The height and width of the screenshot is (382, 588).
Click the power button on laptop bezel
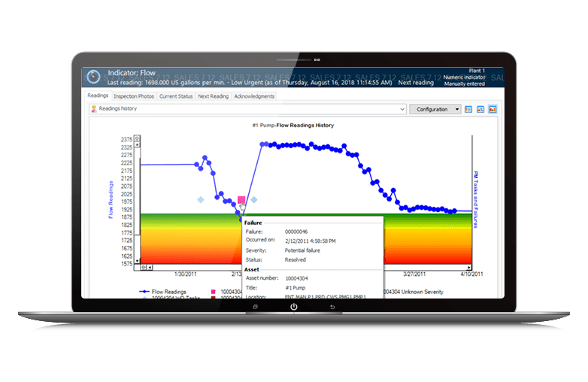pyautogui.click(x=293, y=307)
